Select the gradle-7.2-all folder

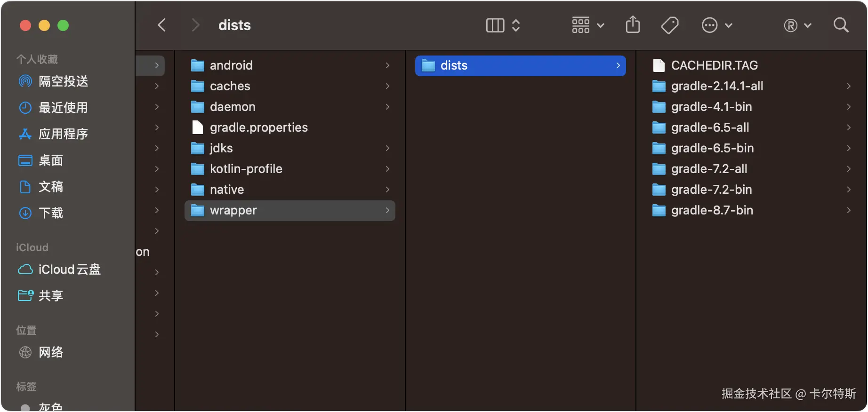709,169
